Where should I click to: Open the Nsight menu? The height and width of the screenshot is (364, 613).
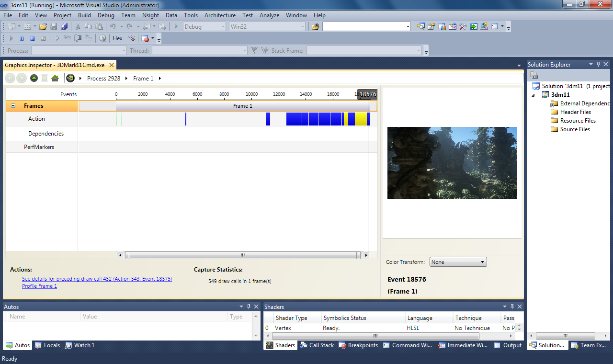150,15
